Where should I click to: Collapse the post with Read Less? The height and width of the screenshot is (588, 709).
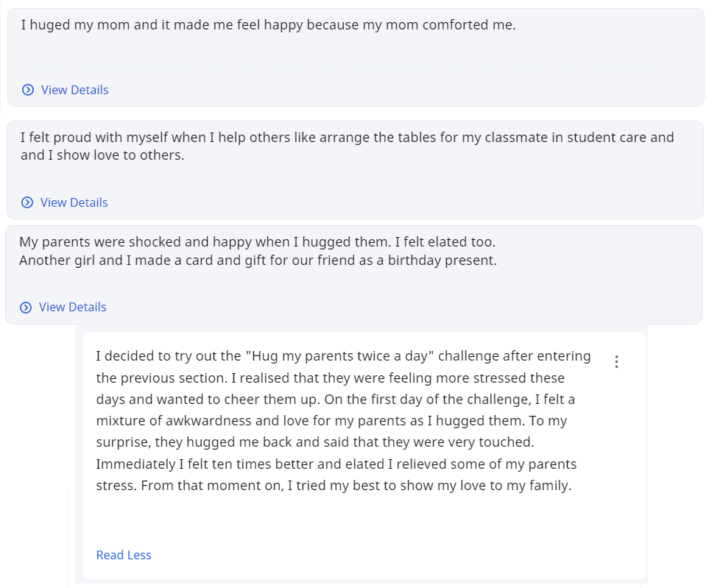[x=124, y=555]
